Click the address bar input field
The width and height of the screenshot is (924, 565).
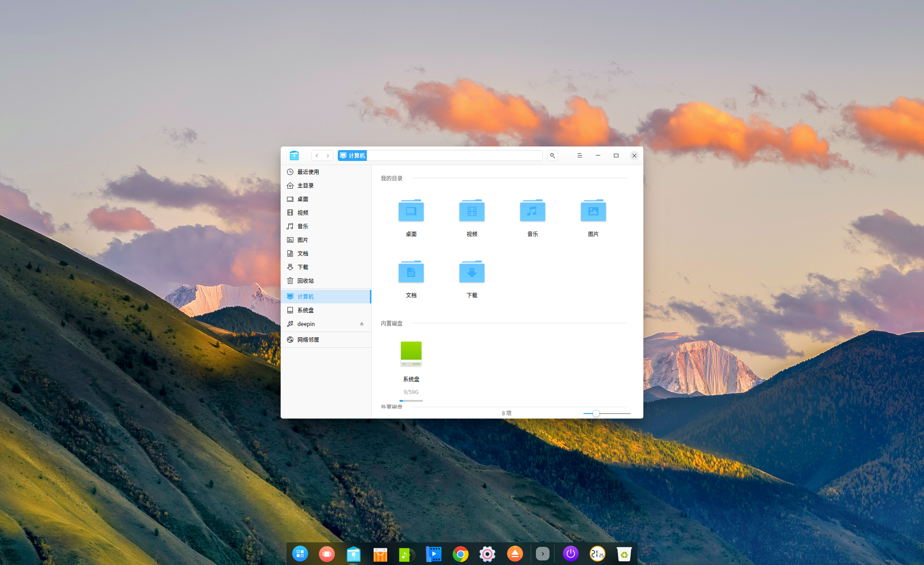[x=453, y=156]
